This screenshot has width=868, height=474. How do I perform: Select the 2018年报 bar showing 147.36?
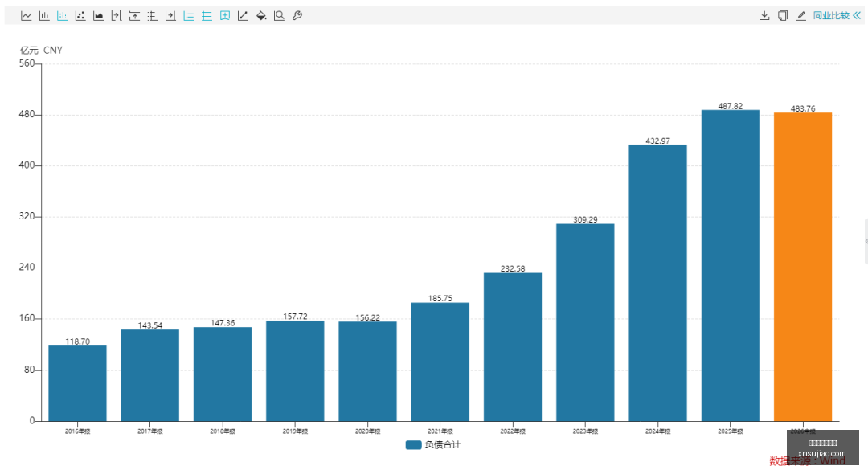(223, 374)
